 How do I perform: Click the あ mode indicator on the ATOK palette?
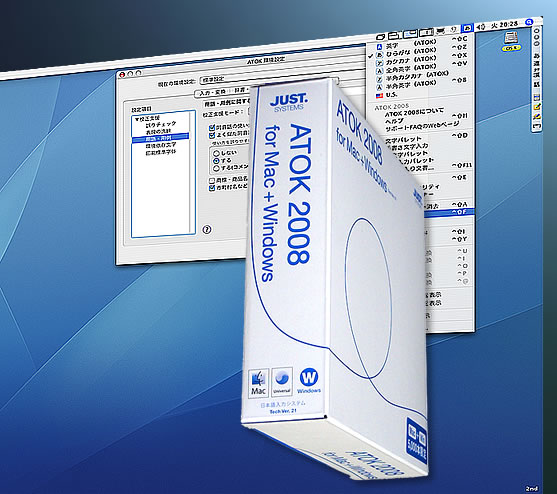pyautogui.click(x=536, y=56)
